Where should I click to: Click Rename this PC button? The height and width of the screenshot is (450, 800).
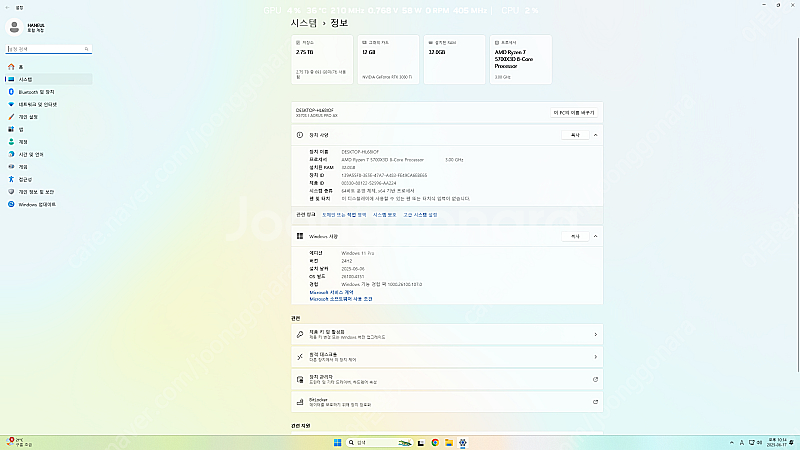tap(574, 113)
